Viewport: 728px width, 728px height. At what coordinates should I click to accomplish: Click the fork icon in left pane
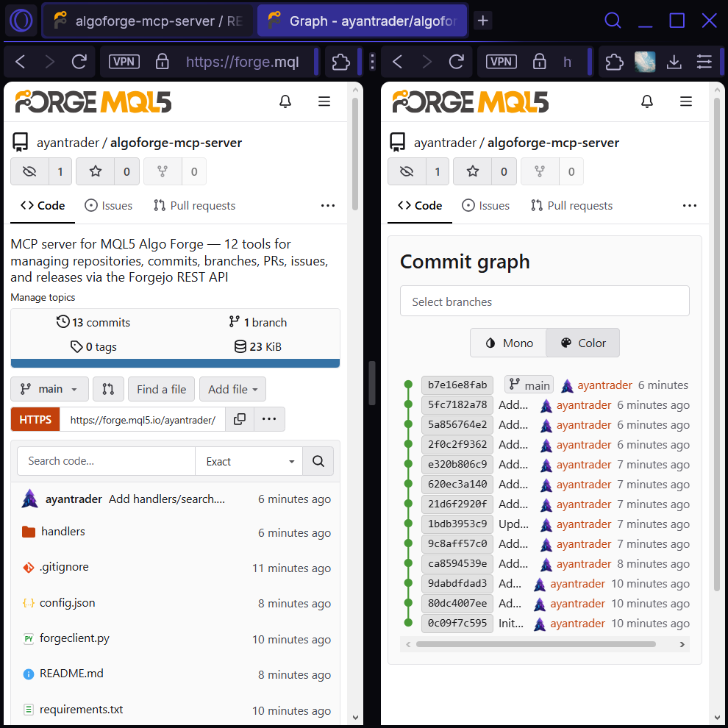pos(163,171)
